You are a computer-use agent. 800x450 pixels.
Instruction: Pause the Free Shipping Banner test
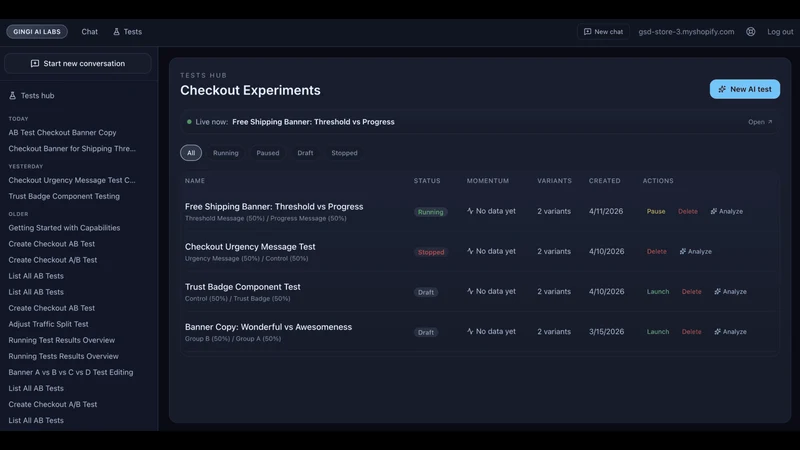[x=656, y=211]
